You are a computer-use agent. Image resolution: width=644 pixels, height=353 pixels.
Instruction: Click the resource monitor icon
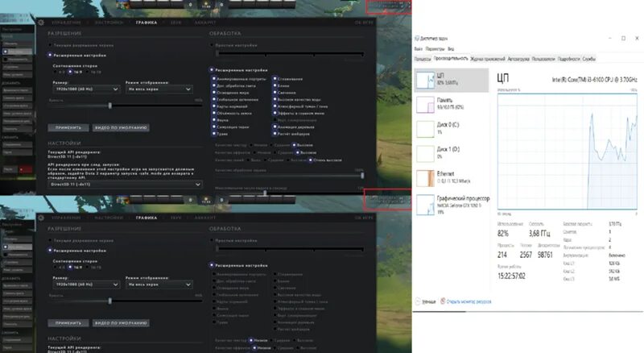(x=443, y=301)
